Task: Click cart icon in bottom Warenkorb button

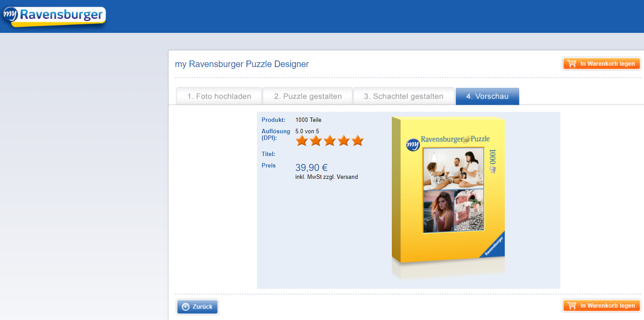Action: point(571,306)
